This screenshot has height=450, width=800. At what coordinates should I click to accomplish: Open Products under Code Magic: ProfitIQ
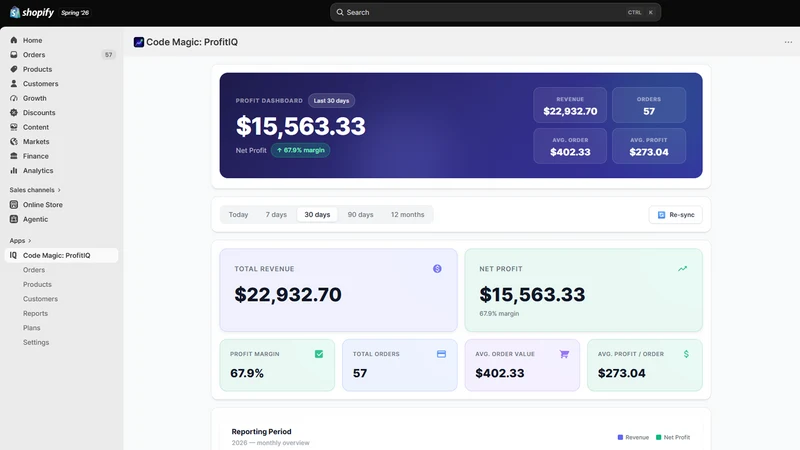coord(37,284)
